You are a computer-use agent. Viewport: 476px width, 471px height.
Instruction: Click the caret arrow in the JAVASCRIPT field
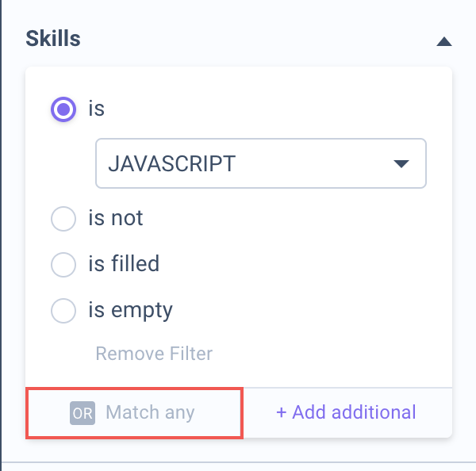(401, 164)
